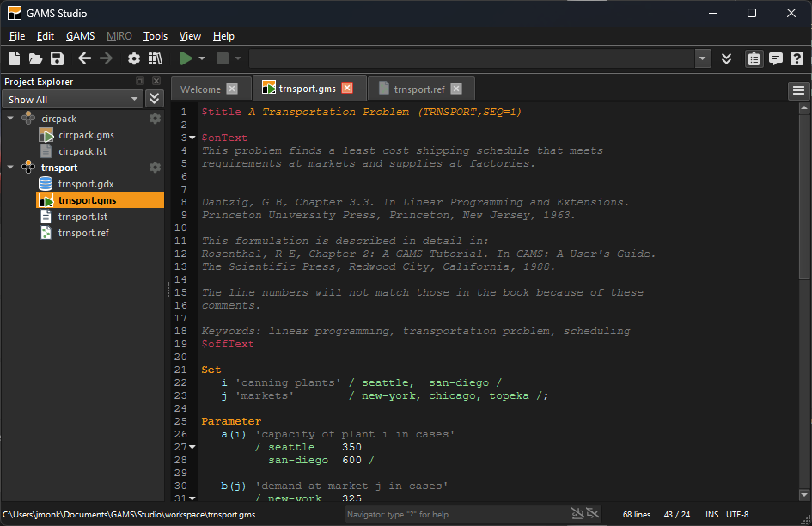Toggle the Process Log speech bubble button
812x526 pixels.
[x=776, y=58]
